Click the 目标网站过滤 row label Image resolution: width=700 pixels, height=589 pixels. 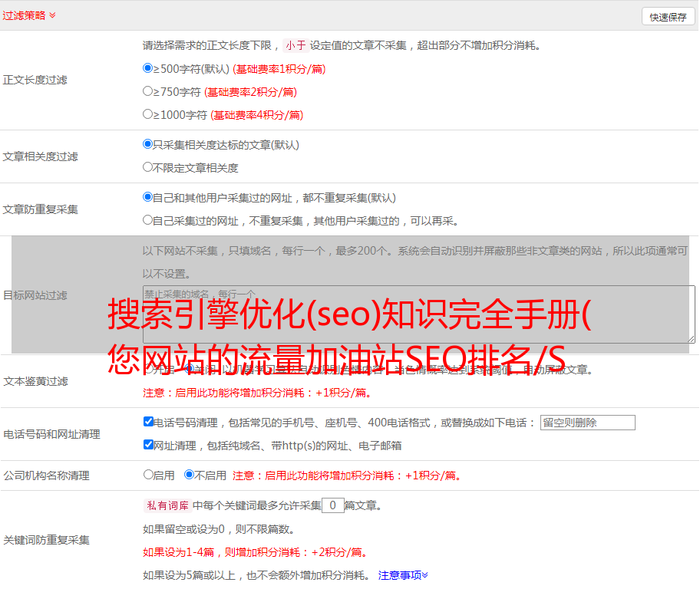(35, 295)
